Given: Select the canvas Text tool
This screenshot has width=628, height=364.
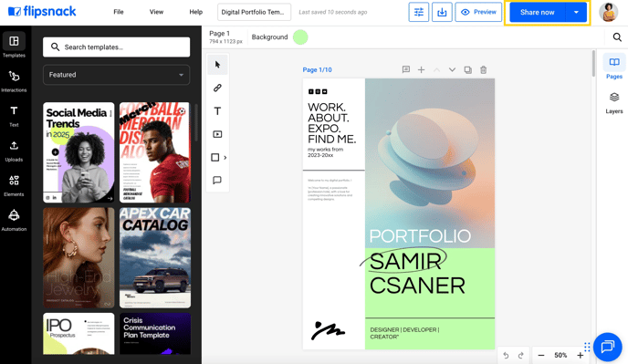Looking at the screenshot, I should pyautogui.click(x=217, y=111).
